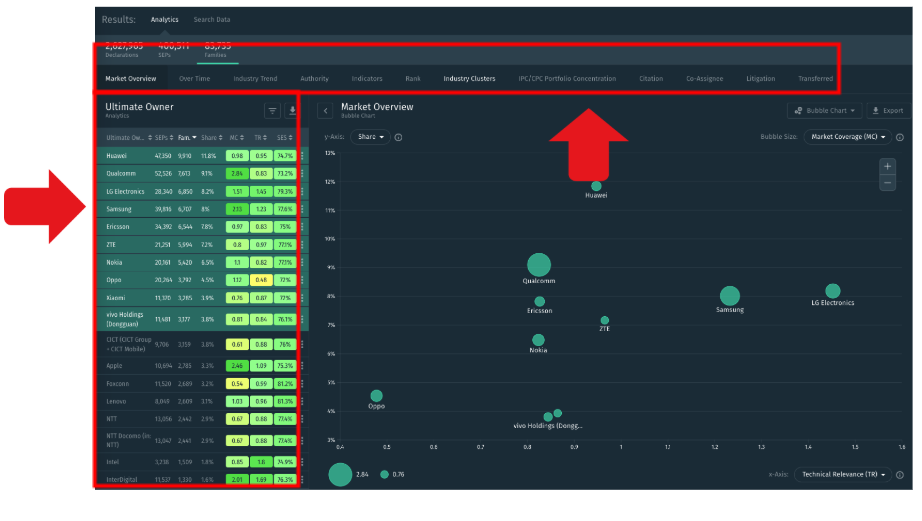The height and width of the screenshot is (521, 922).
Task: Open the Industry Clusters tab
Action: (x=469, y=78)
